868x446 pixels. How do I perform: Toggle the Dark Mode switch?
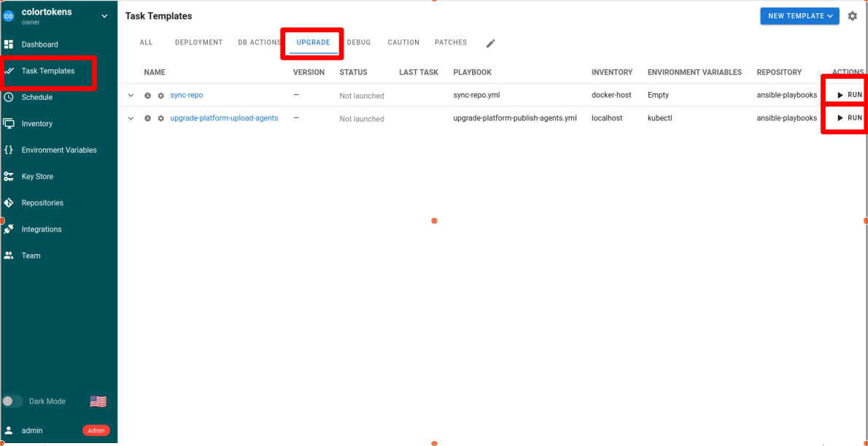[12, 401]
